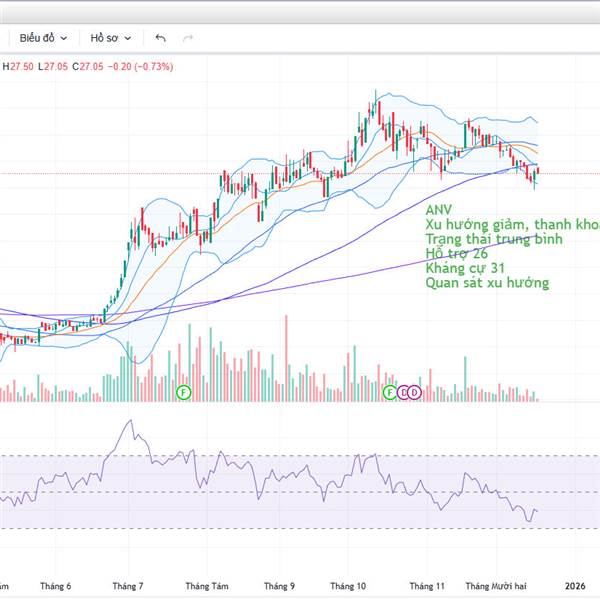Click the rightmost purple D event marker
600x600 pixels.
414,392
